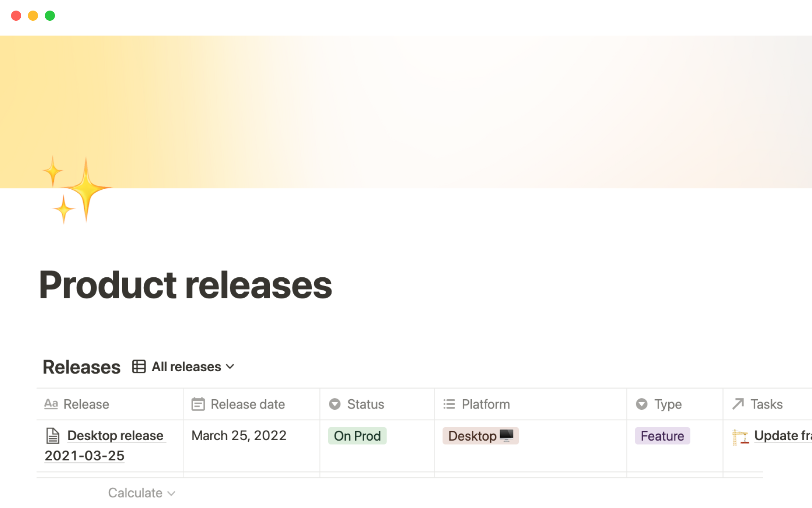Open the Update task link in Tasks
This screenshot has width=812, height=508.
[x=782, y=436]
